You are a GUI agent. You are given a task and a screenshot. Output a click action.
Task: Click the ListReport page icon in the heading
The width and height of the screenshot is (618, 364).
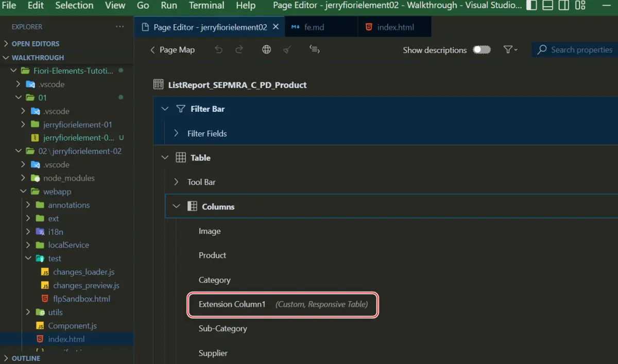[x=159, y=84]
